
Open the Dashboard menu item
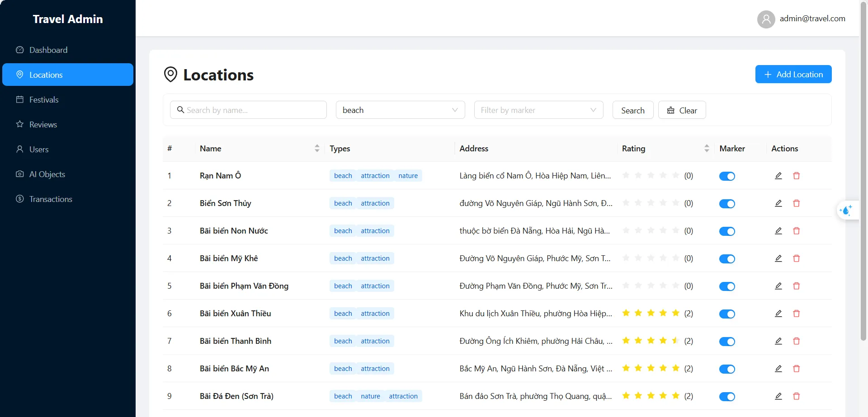pos(68,50)
